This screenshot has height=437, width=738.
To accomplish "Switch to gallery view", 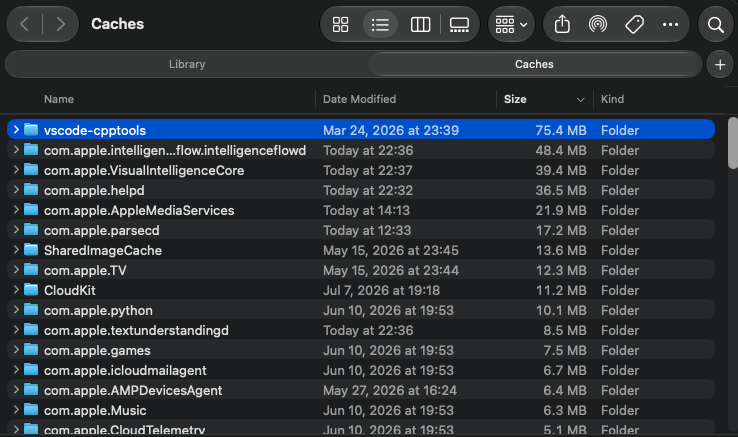I will tap(459, 24).
